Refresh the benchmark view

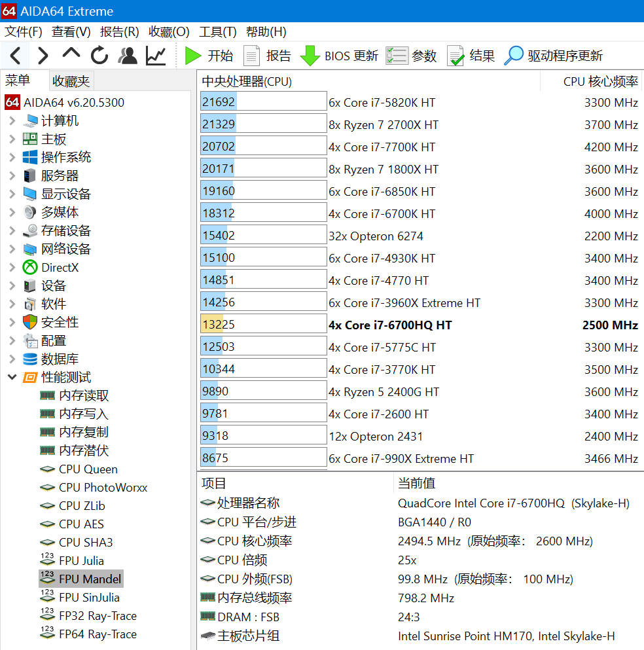[99, 56]
